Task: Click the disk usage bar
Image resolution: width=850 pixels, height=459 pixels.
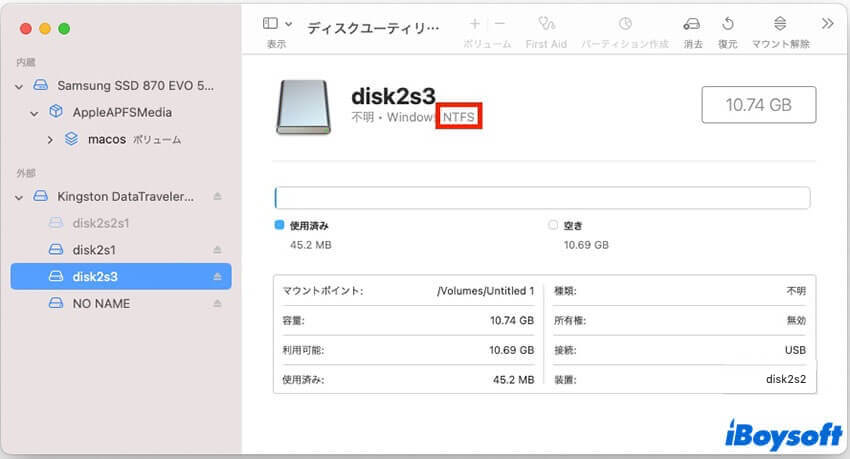Action: click(542, 198)
